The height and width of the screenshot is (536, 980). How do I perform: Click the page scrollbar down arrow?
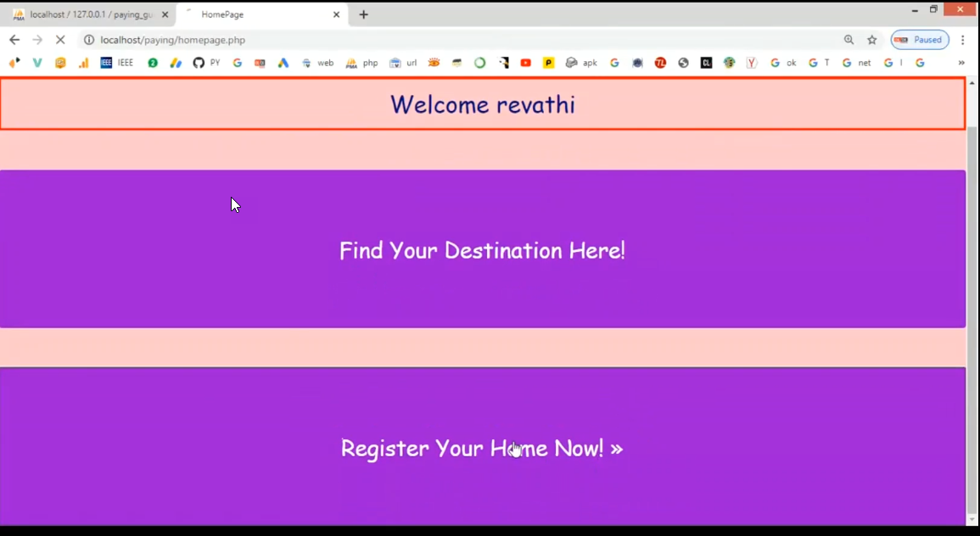(x=972, y=520)
